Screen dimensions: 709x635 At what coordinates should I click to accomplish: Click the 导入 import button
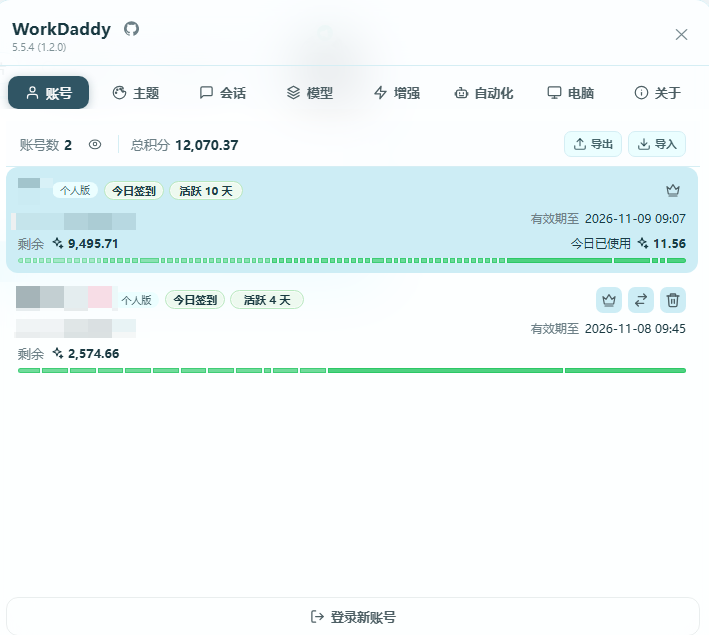657,144
